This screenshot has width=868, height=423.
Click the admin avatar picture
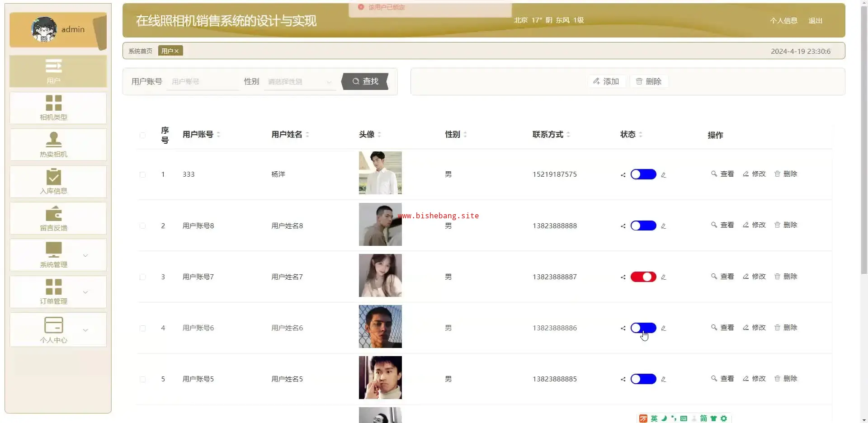point(44,29)
